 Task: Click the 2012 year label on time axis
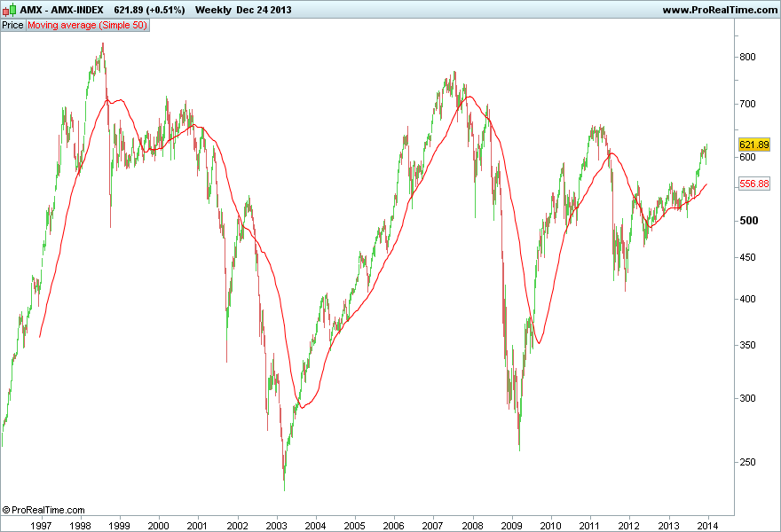[x=628, y=526]
